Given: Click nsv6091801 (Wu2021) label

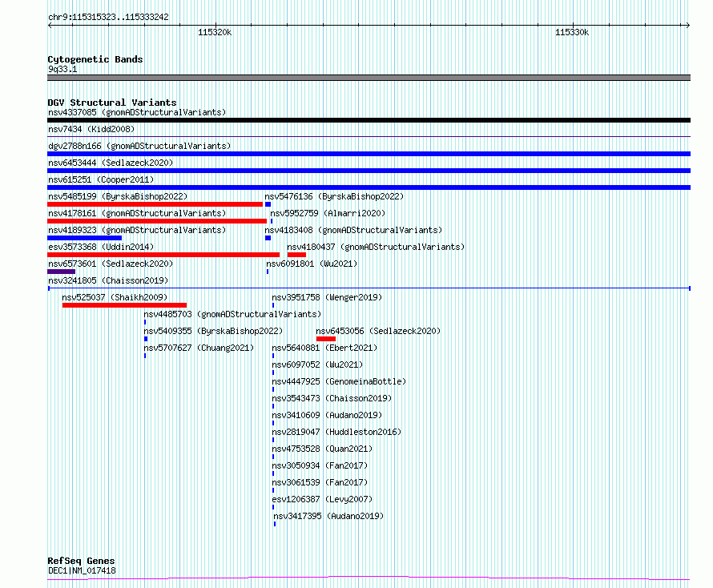Looking at the screenshot, I should [312, 264].
